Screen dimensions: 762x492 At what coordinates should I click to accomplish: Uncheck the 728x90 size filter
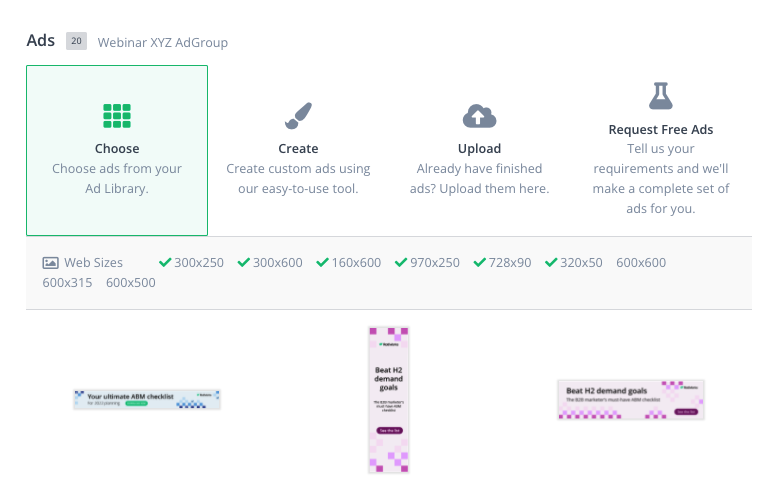502,263
